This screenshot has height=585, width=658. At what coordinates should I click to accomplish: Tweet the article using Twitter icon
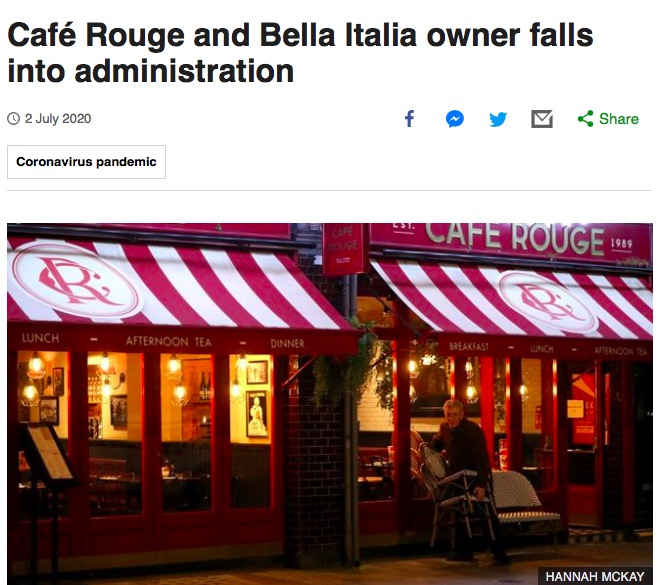(498, 119)
